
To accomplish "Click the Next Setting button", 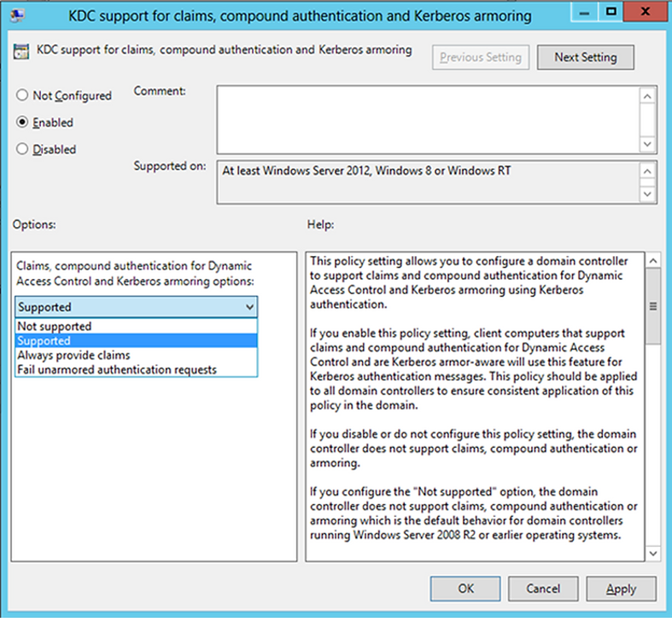I will point(585,57).
